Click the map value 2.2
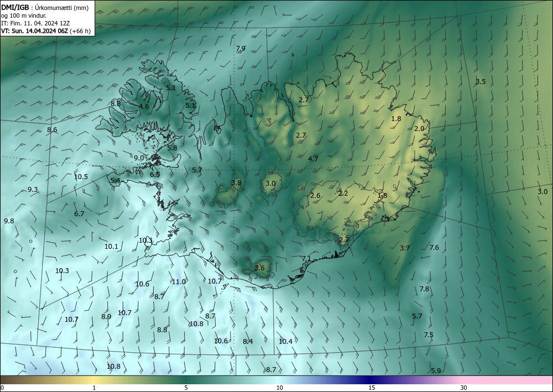Screen dimensions: 553x392 [x=343, y=193]
